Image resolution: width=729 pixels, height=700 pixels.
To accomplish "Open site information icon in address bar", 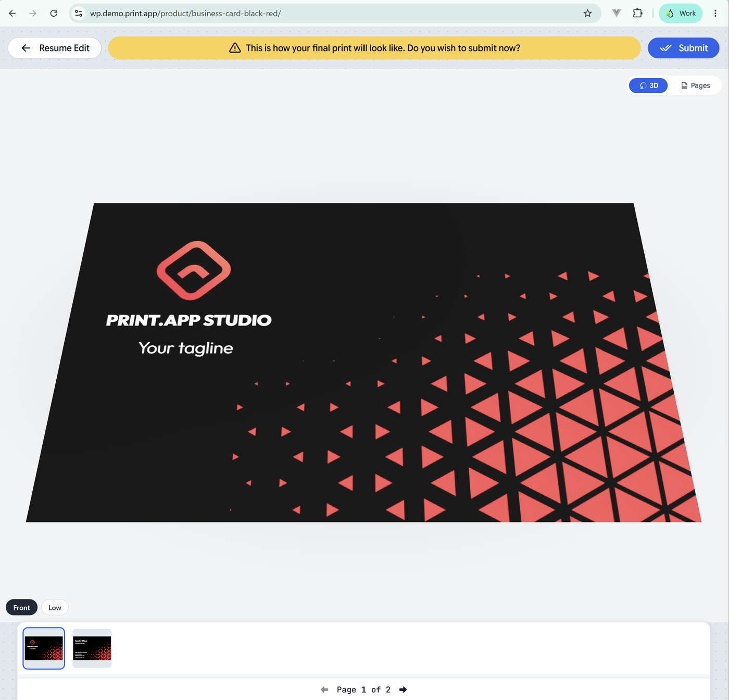I will click(79, 14).
